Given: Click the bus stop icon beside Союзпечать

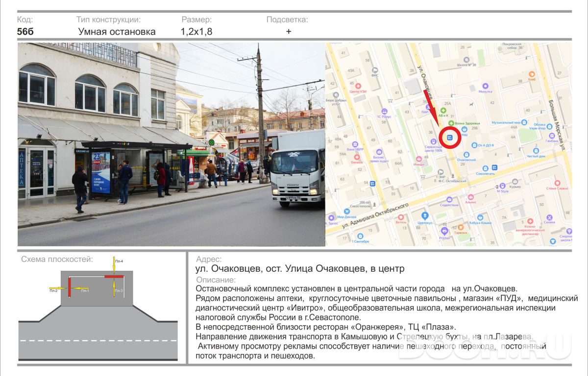Looking at the screenshot, I should click(494, 167).
